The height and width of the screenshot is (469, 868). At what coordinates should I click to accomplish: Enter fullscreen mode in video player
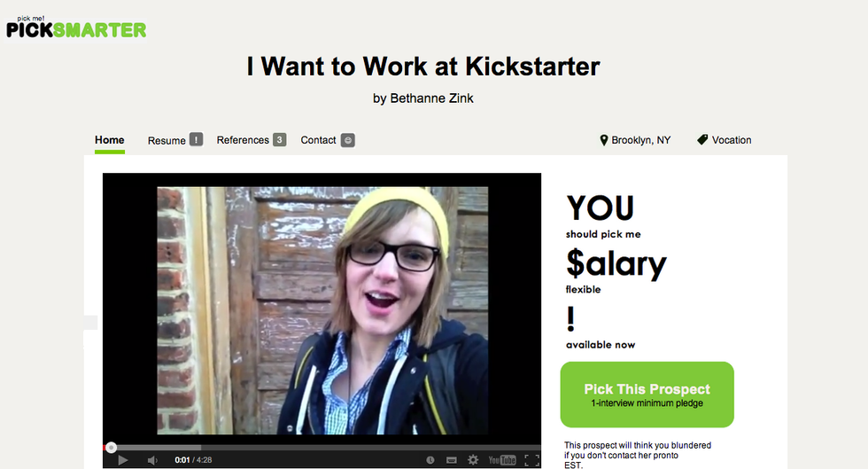click(531, 460)
